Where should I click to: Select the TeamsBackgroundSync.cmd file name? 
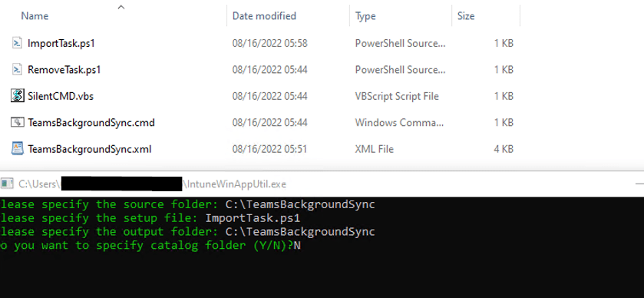(91, 122)
